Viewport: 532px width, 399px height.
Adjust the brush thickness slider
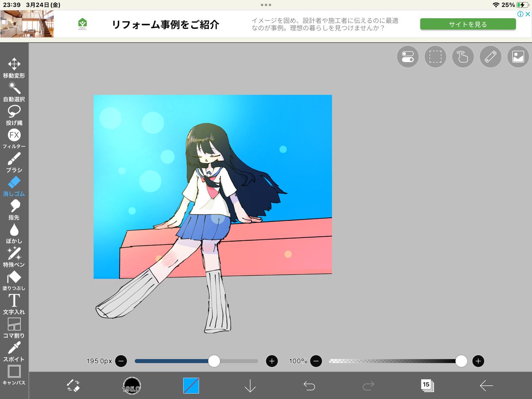pos(196,361)
